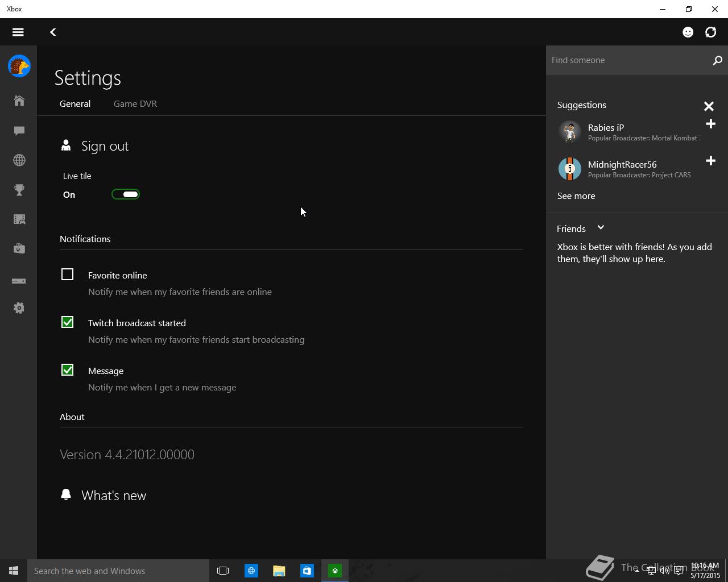Click 'Notify me when I get a new message'

tap(162, 388)
